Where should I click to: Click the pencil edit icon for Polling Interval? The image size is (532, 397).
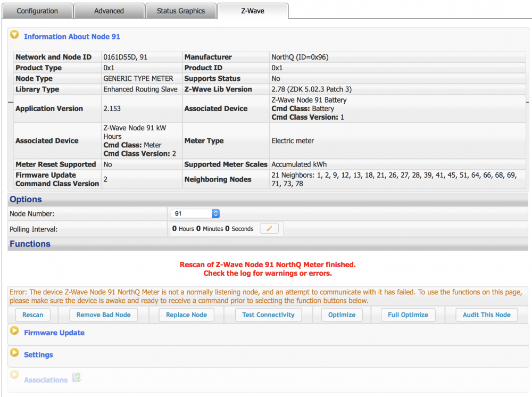[x=269, y=229]
